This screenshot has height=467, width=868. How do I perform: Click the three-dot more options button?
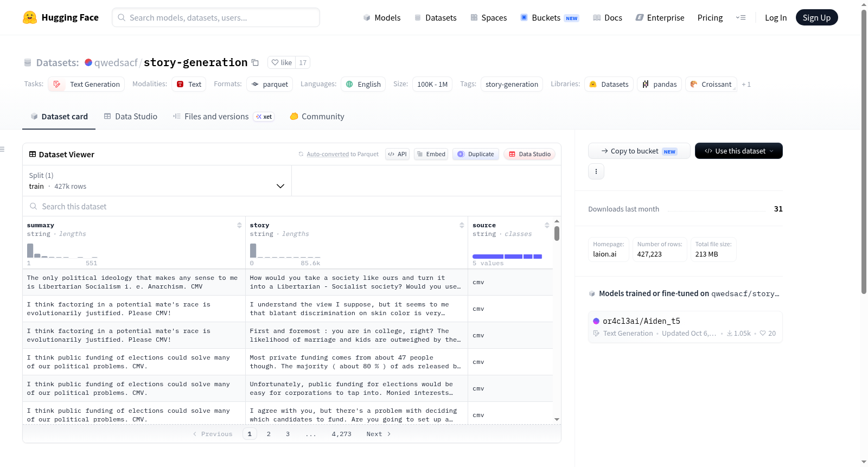pyautogui.click(x=596, y=171)
